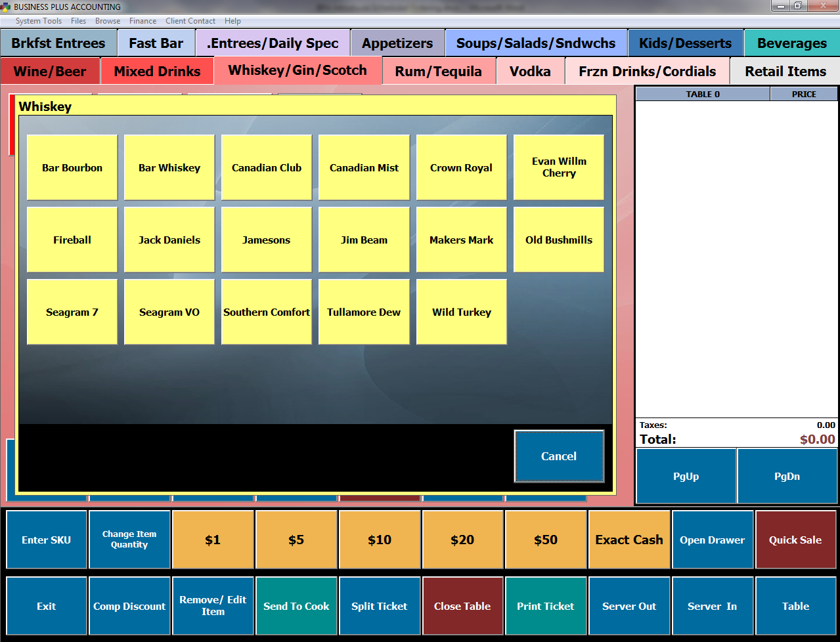Open the Entrees/Daily Spec tab
The height and width of the screenshot is (642, 840).
273,43
